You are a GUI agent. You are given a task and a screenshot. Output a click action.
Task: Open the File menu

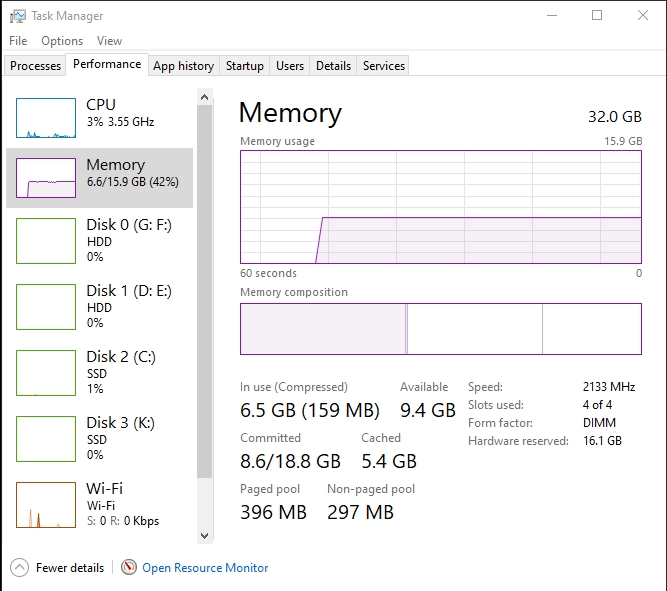click(18, 41)
